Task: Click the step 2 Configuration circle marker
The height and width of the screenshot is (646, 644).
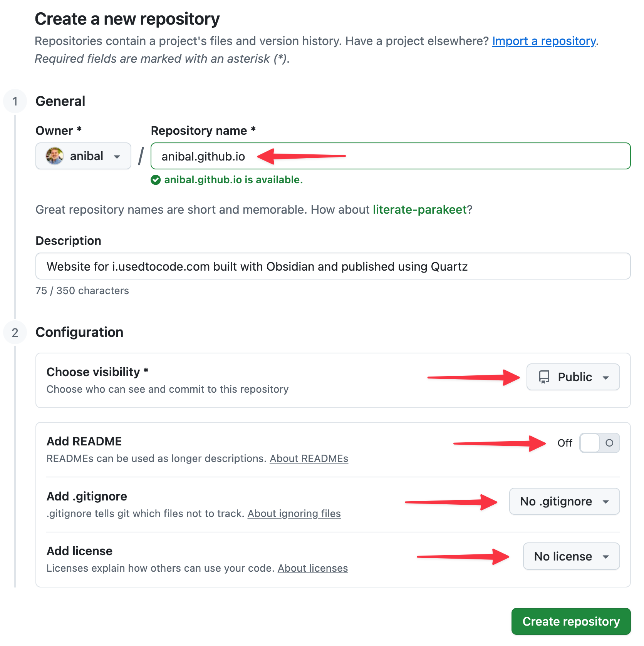Action: (x=15, y=332)
